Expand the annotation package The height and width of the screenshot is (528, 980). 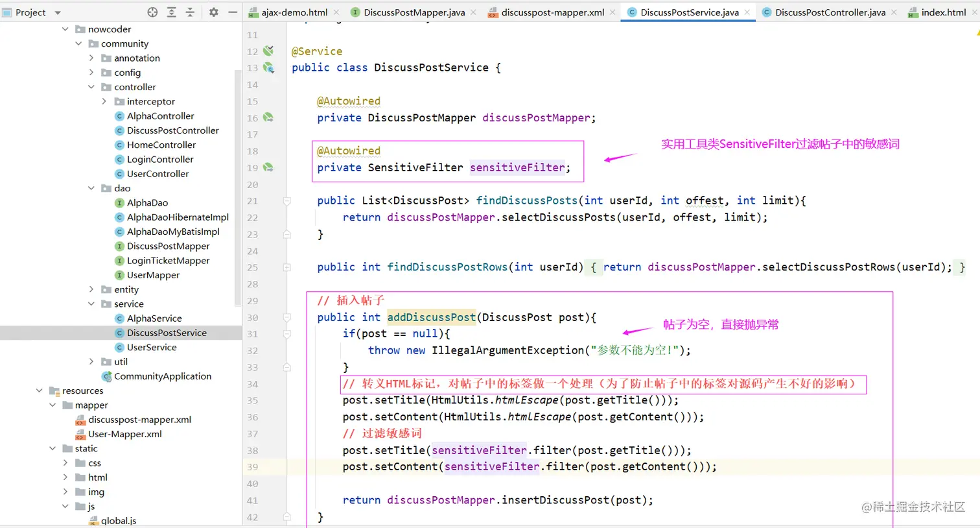point(91,58)
